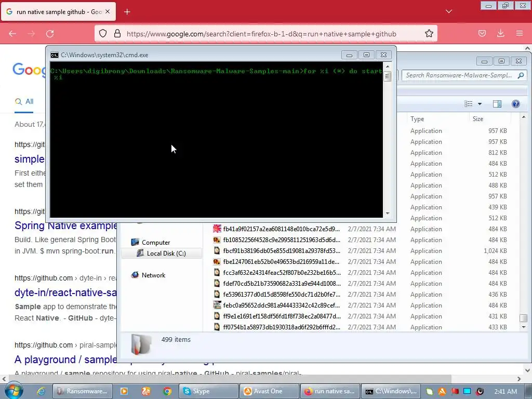532x399 pixels.
Task: Open the Firefox hamburger menu
Action: pyautogui.click(x=520, y=33)
